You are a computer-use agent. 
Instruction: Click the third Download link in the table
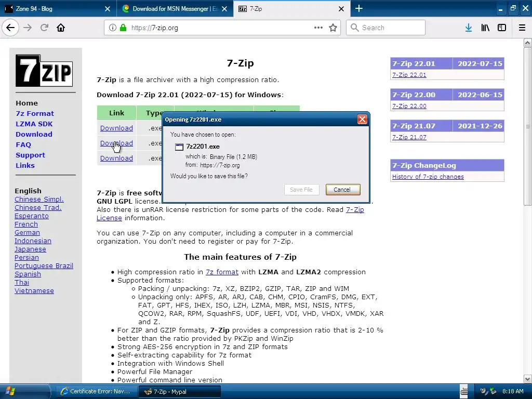[116, 158]
